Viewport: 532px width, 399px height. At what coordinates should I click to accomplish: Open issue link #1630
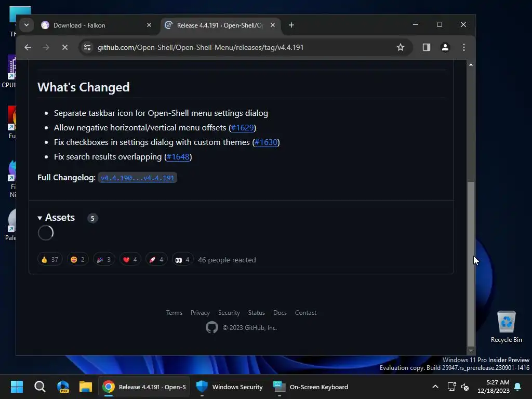point(266,142)
